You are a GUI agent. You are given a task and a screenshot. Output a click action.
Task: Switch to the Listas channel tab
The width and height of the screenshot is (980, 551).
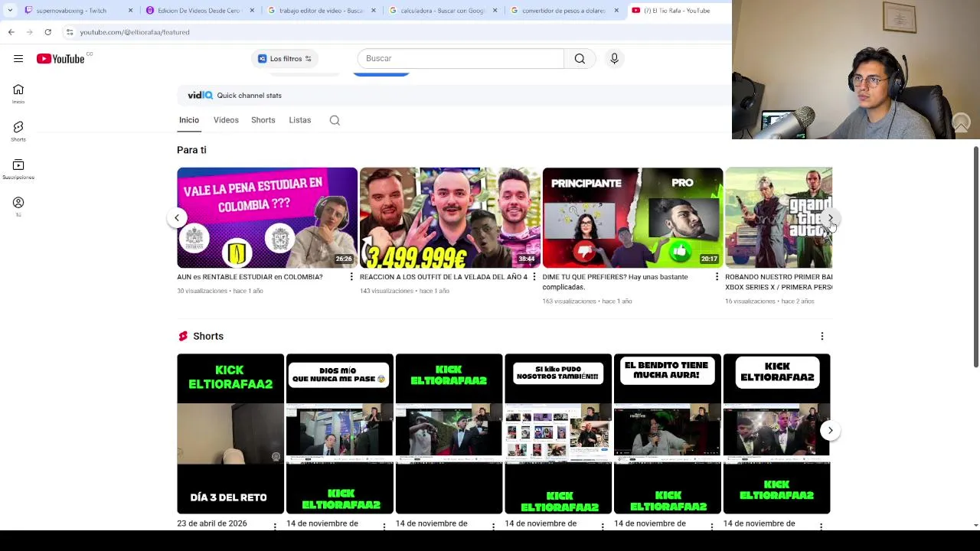pos(300,120)
